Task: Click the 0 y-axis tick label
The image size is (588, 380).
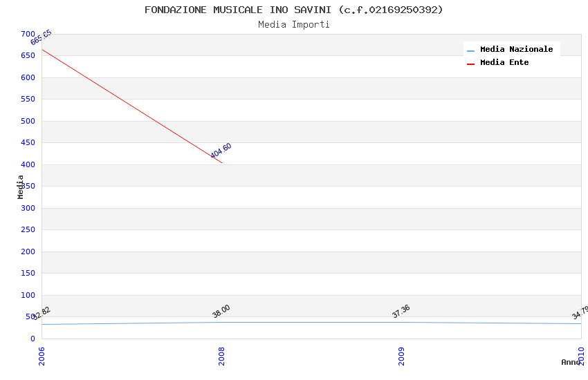Action: [x=33, y=339]
